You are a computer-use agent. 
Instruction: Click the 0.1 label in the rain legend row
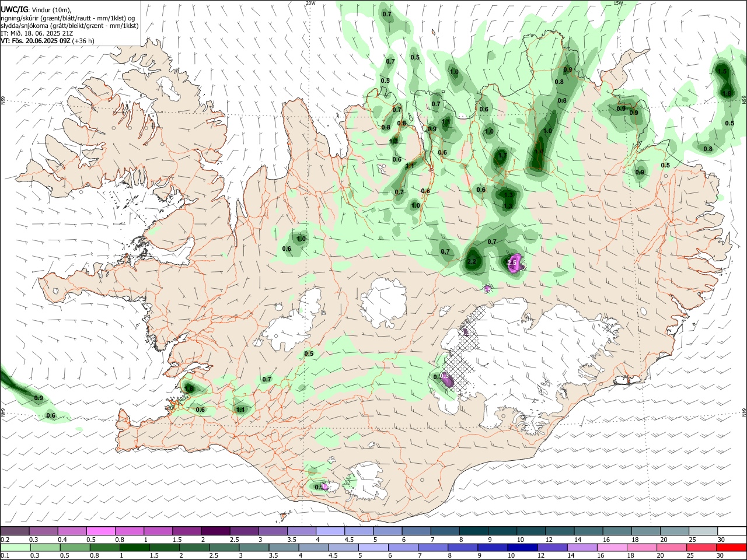5,556
